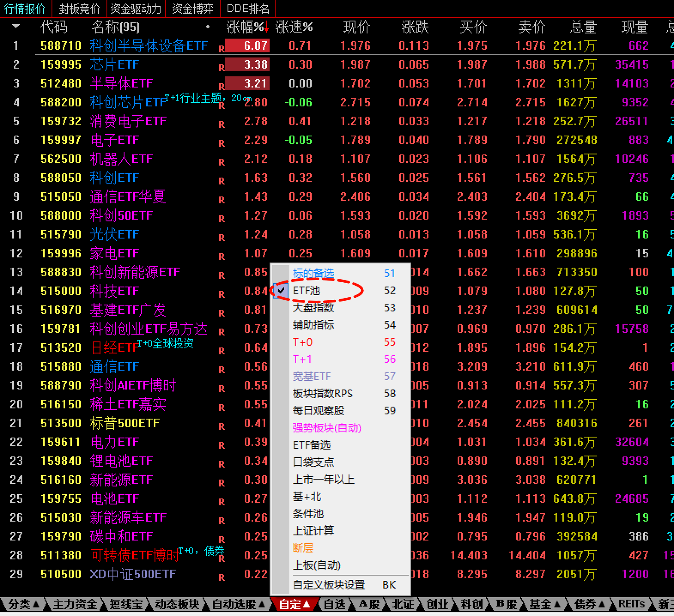Click the T+0 全球投资 tag on 日经ETF
This screenshot has width=674, height=616.
166,343
